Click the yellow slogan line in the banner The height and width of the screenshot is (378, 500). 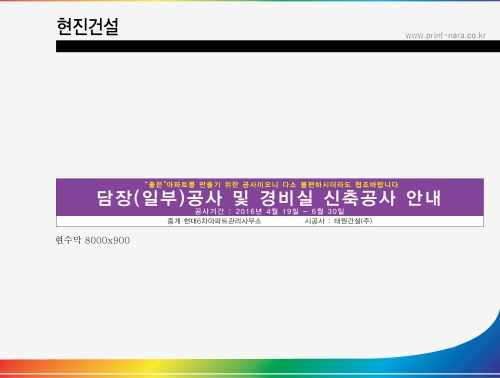click(x=271, y=184)
